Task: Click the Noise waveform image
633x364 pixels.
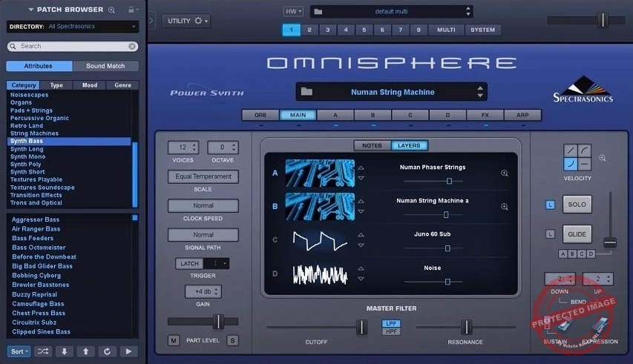Action: (320, 274)
